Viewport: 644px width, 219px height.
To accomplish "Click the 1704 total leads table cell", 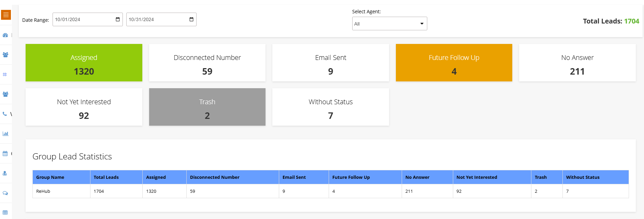I will 116,191.
